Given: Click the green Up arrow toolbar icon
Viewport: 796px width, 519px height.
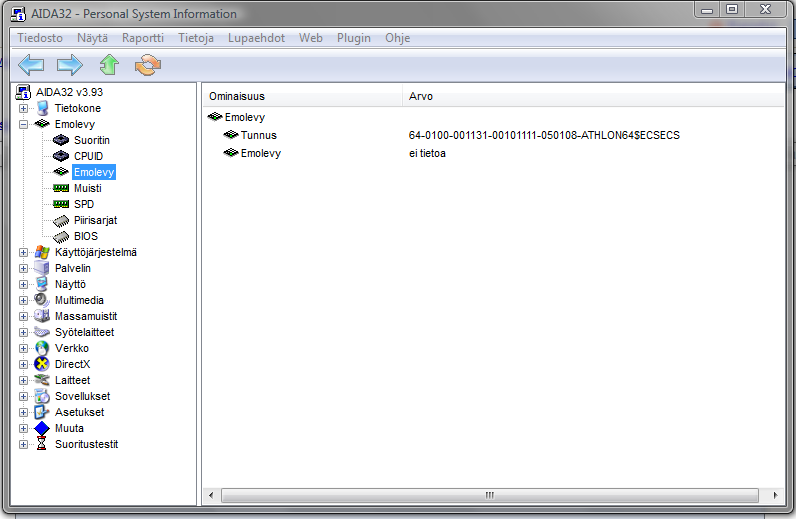Looking at the screenshot, I should pyautogui.click(x=109, y=65).
